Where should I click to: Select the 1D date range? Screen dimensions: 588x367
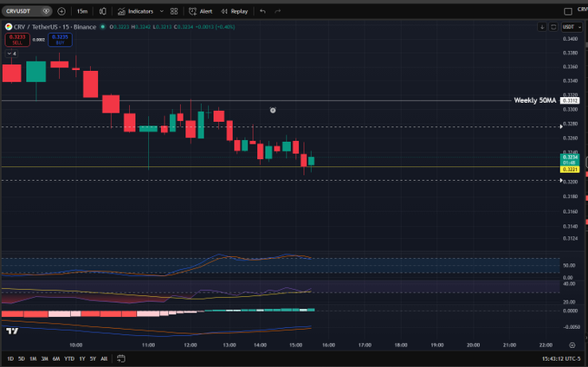pos(10,358)
